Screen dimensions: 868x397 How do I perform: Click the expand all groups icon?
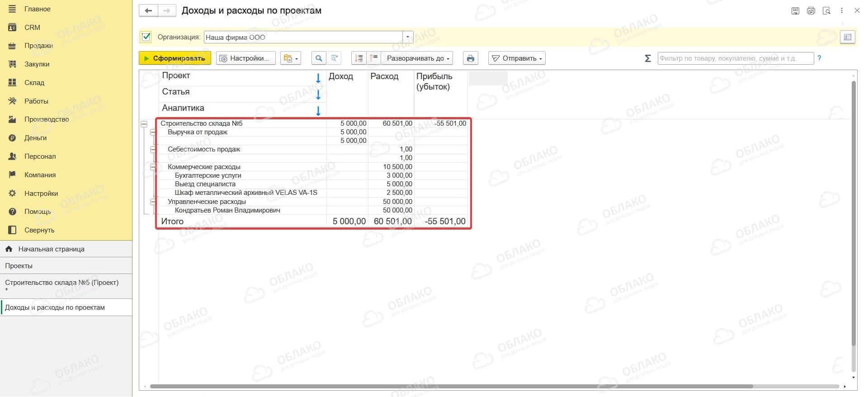coord(374,58)
